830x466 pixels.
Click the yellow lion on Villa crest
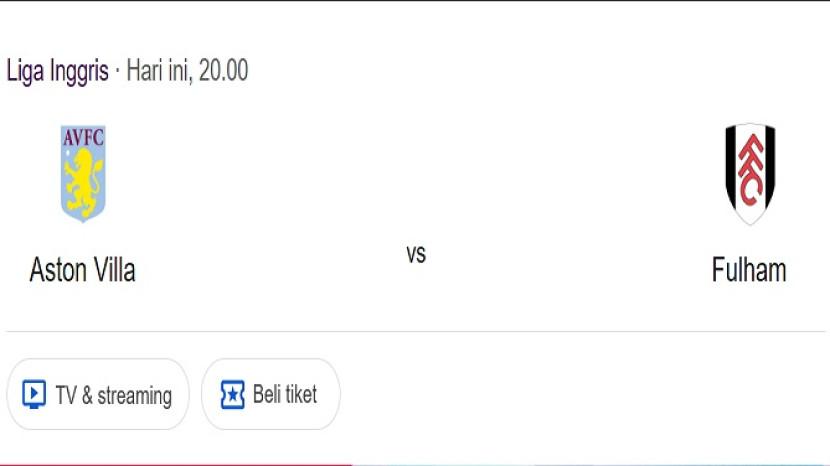click(83, 182)
